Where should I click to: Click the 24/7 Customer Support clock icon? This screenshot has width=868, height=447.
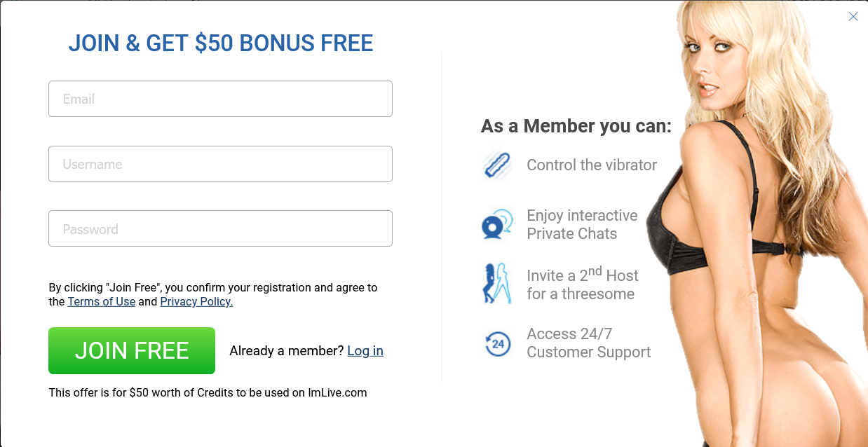tap(497, 343)
